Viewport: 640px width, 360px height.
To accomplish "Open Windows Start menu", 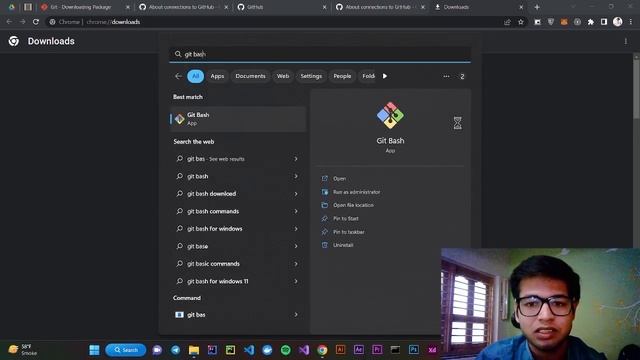I will 94,350.
